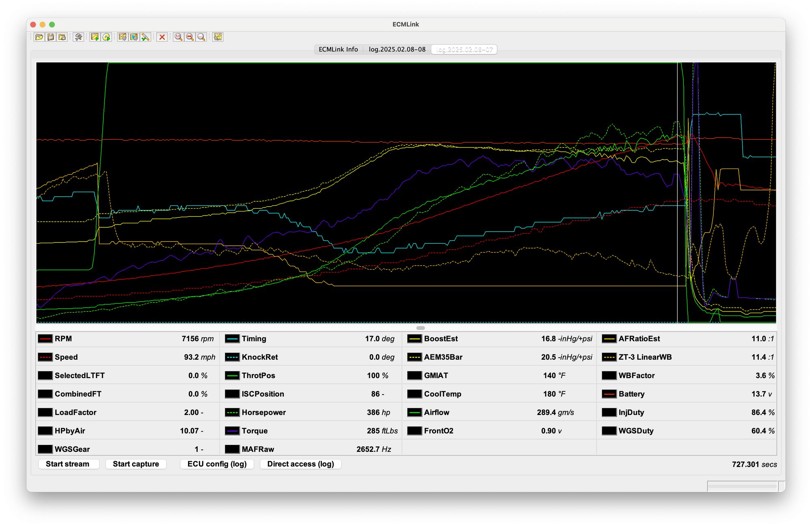
Task: Click the FrontO2 row label
Action: 438,431
